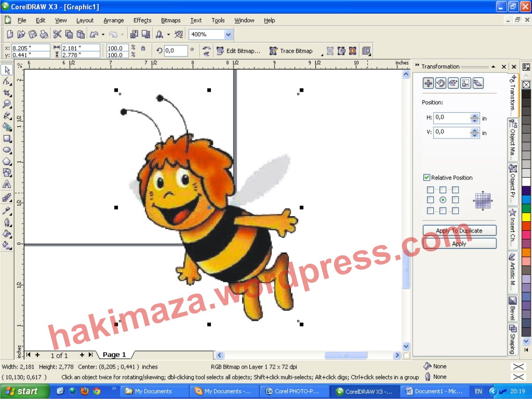Open the Arrange menu
The width and height of the screenshot is (532, 399).
(114, 21)
